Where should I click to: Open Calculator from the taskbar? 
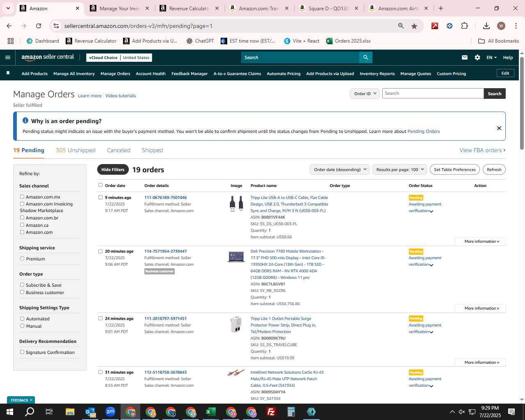pos(291,412)
